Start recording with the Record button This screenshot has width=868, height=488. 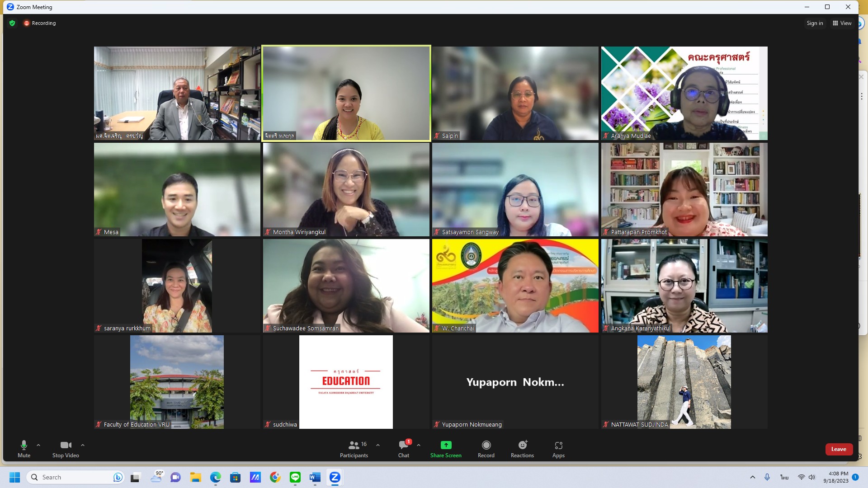pos(486,449)
